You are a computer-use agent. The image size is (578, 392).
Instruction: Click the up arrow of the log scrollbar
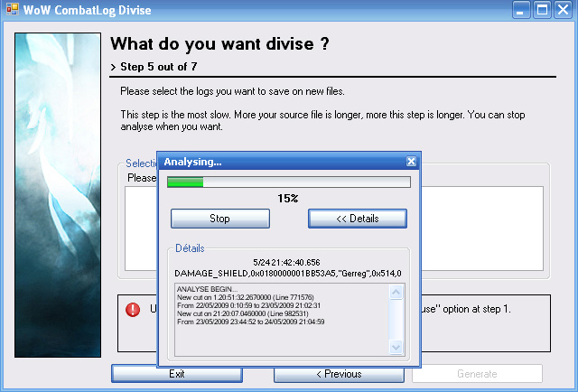click(x=396, y=293)
